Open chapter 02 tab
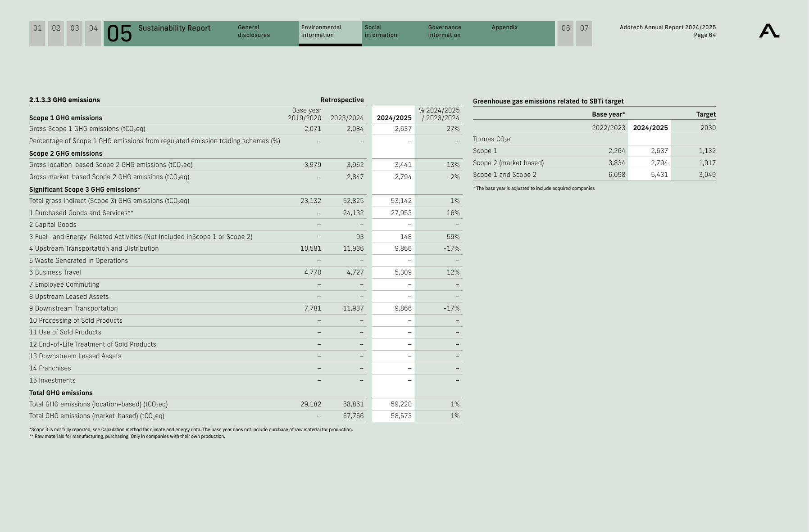 pyautogui.click(x=56, y=33)
